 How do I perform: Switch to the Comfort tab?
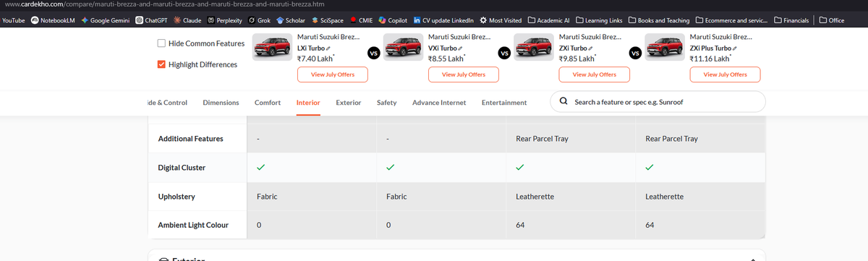coord(268,103)
